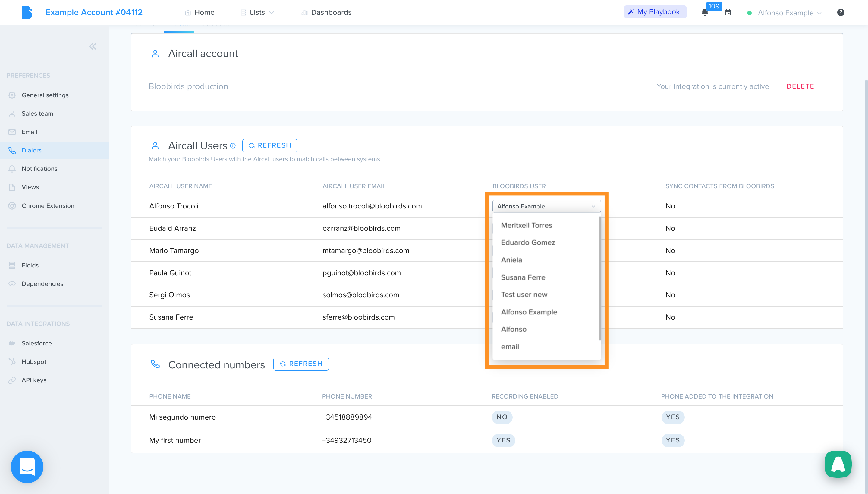Click the Views document icon
868x494 pixels.
tap(12, 187)
